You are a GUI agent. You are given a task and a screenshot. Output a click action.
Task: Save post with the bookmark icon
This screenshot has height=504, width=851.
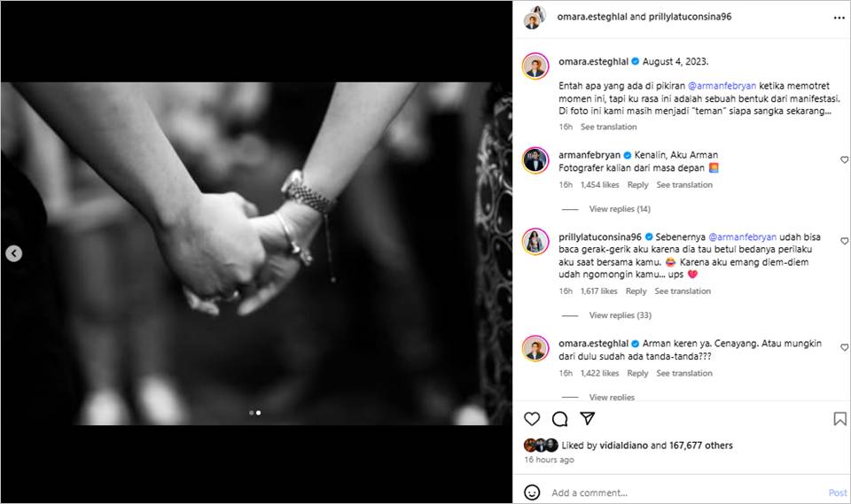839,419
